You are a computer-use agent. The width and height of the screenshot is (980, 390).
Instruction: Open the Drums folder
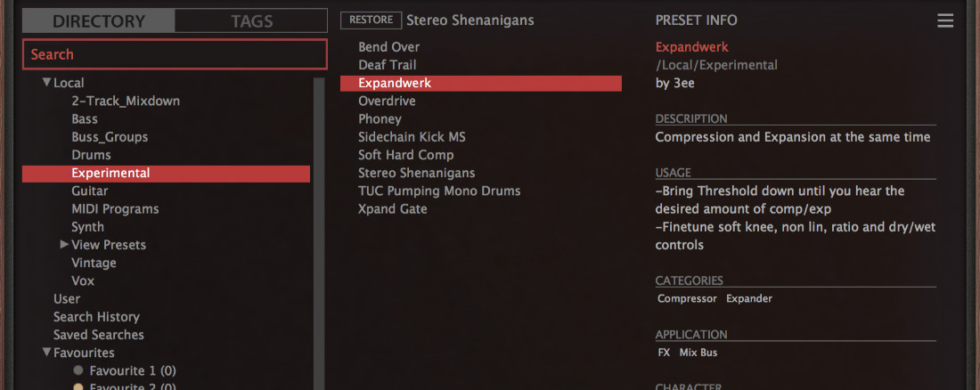(x=91, y=155)
